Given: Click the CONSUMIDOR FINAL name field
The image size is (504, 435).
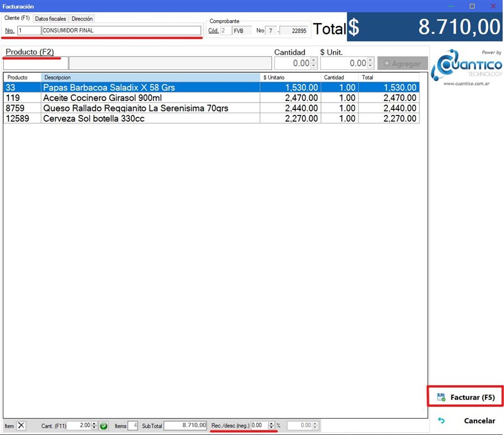Looking at the screenshot, I should [122, 31].
